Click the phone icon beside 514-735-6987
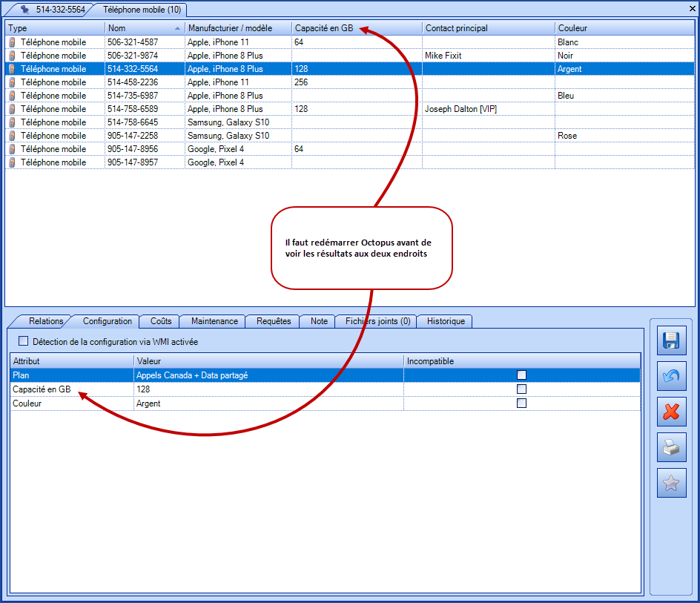This screenshot has height=603, width=700. pos(13,96)
